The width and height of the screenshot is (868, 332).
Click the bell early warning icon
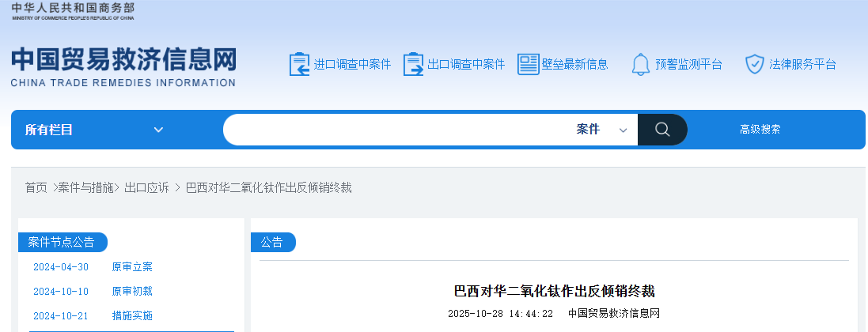tap(640, 64)
